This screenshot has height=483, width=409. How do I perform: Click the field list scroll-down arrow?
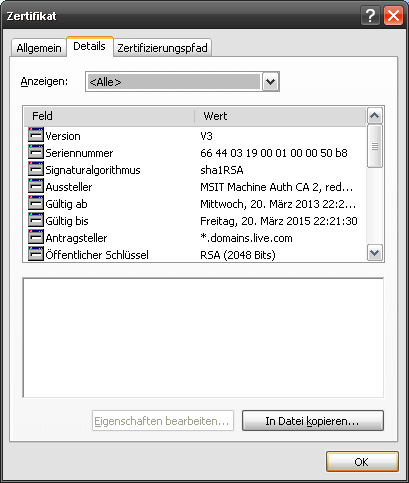375,253
